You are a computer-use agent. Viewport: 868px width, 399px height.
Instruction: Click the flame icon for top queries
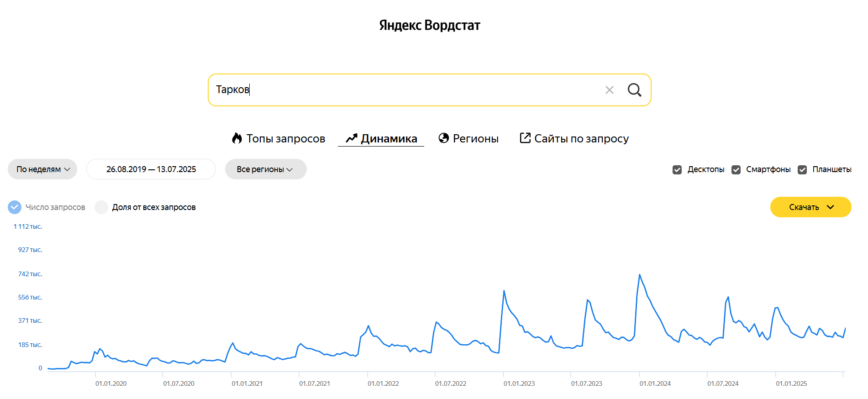click(x=237, y=138)
